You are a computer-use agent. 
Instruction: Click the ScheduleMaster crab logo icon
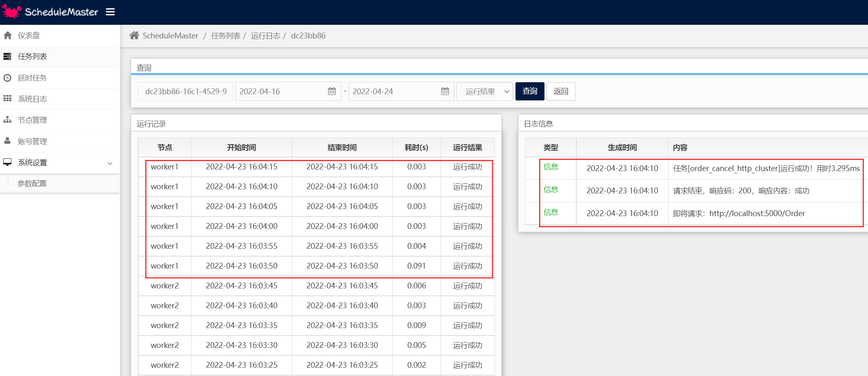12,12
